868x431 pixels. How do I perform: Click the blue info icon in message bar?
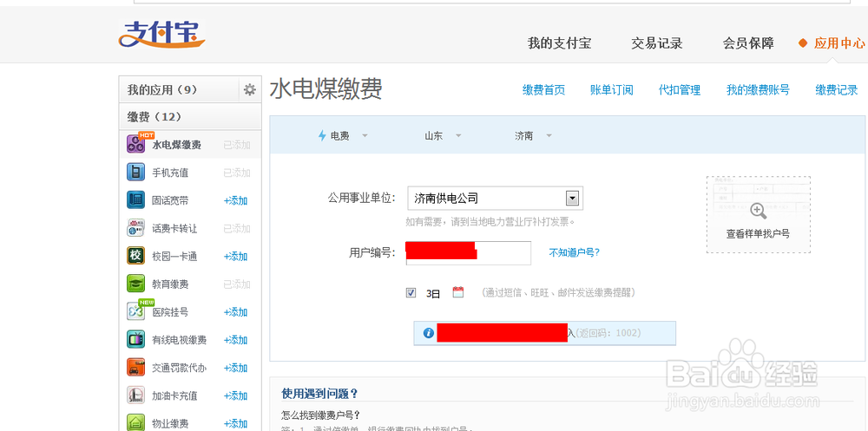428,333
